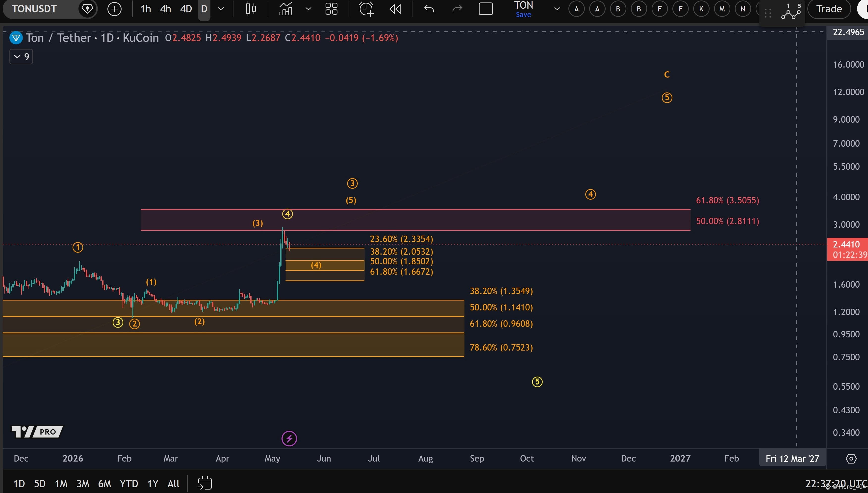The width and height of the screenshot is (868, 493).
Task: Select the 4D interval
Action: [x=186, y=9]
